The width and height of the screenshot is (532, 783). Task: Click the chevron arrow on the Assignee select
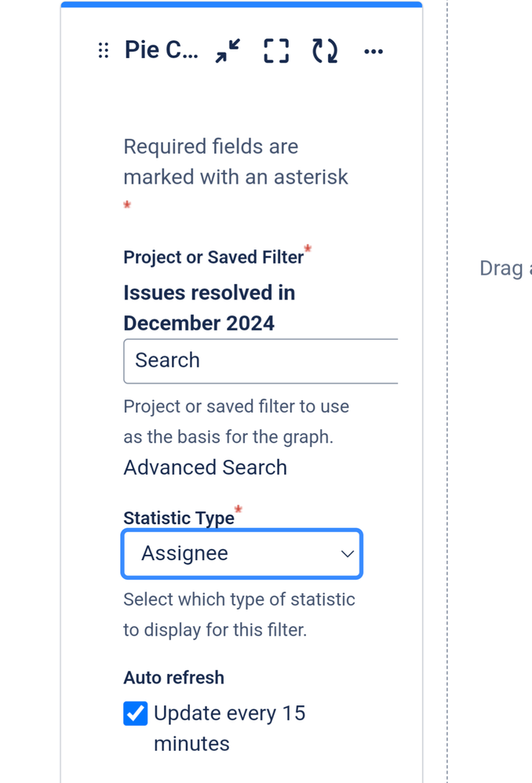(x=347, y=554)
